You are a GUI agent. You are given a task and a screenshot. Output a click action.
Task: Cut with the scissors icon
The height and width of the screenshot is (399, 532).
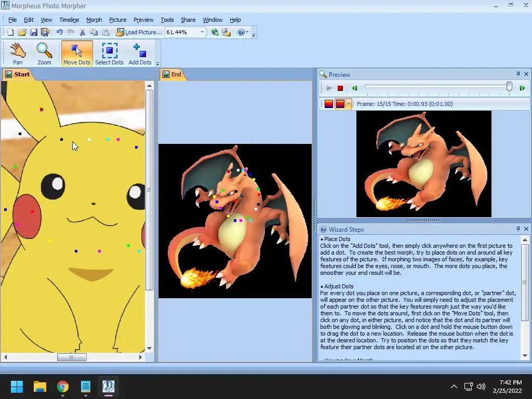click(x=82, y=32)
